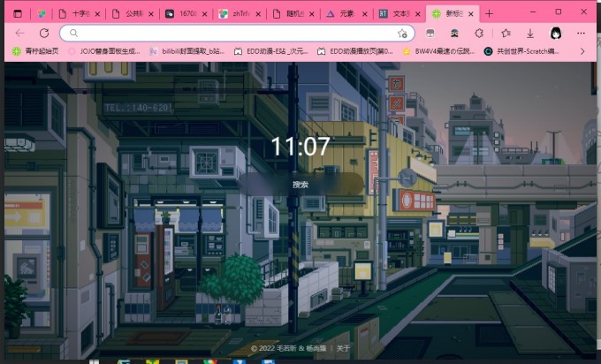Open the JOJO替身面板生成 bookmark

click(104, 51)
